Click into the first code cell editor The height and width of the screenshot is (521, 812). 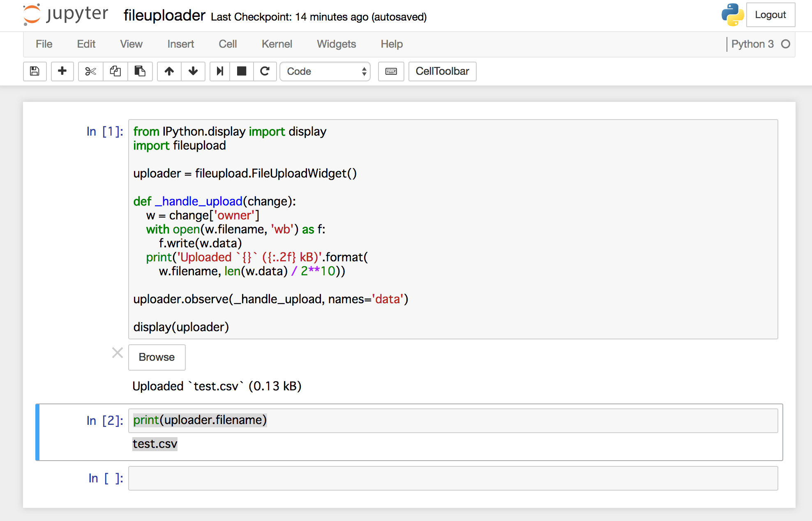point(453,229)
